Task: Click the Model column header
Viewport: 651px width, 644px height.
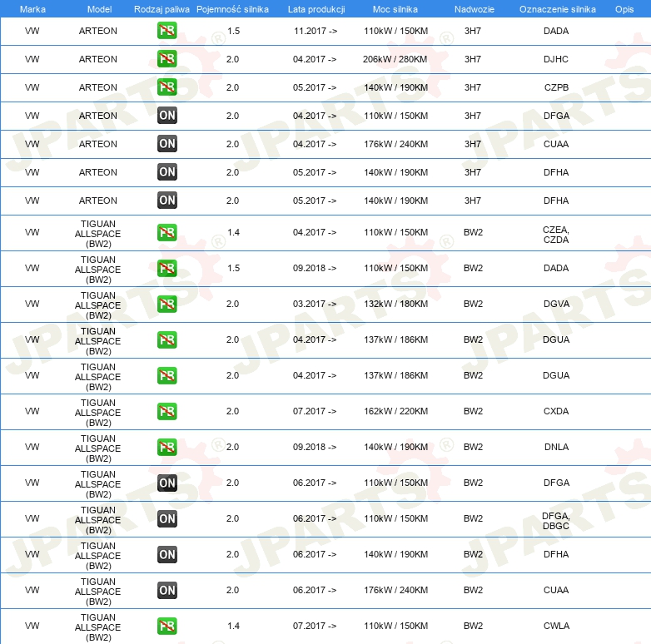Action: 99,9
